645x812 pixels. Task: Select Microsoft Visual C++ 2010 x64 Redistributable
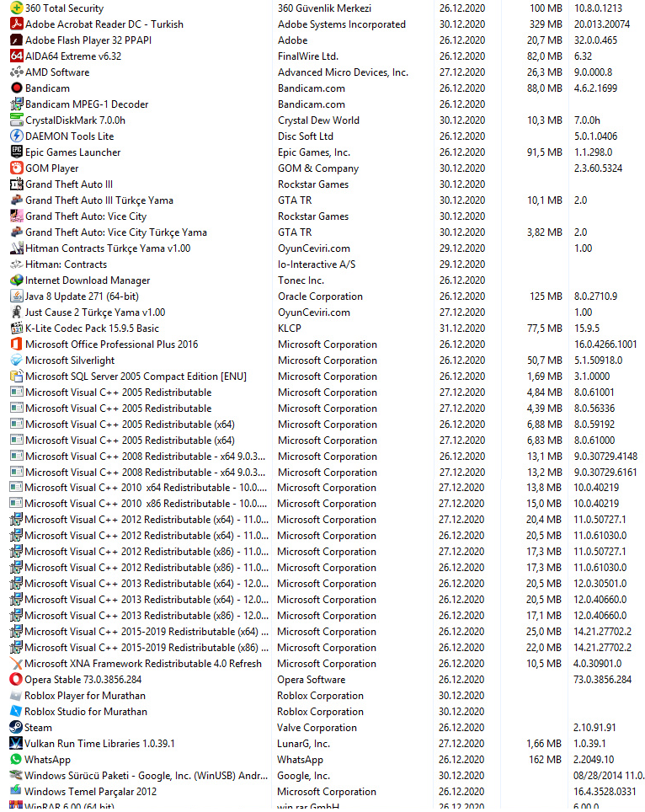click(146, 489)
